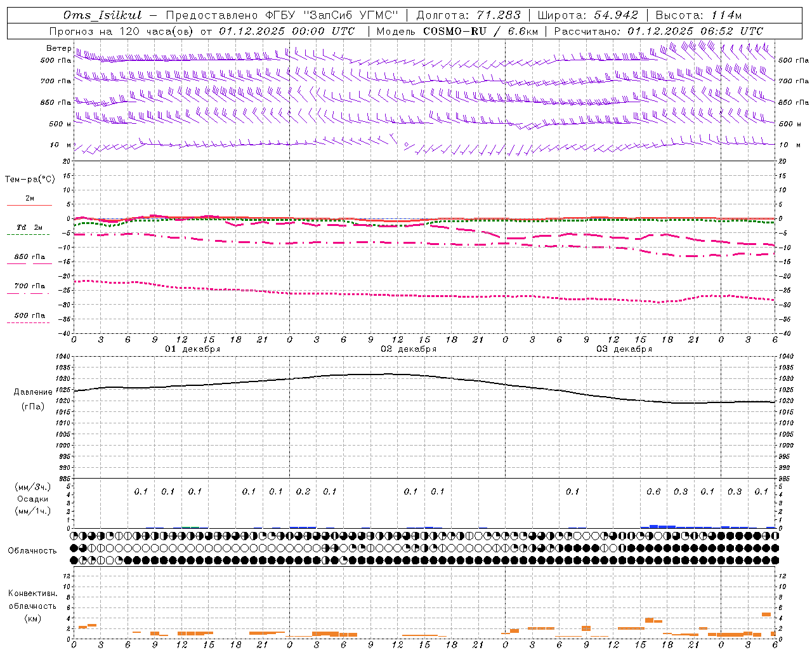Click the Долгота: 71.283 field

pos(468,15)
